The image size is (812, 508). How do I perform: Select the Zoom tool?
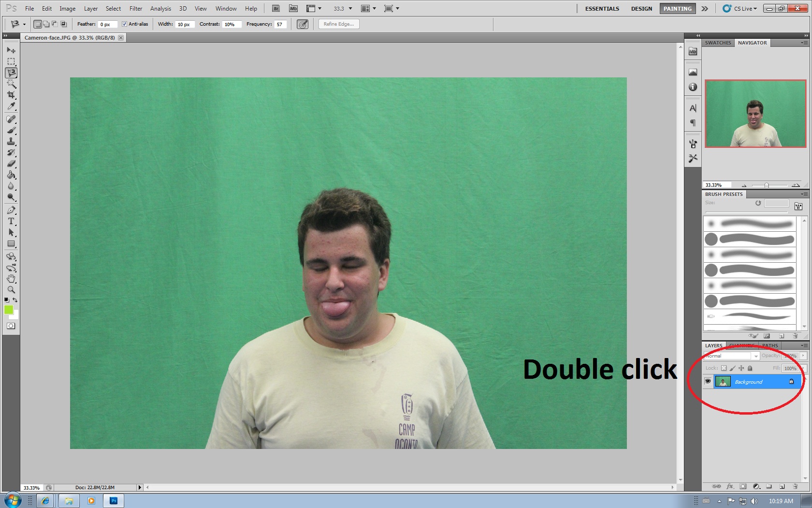[x=11, y=290]
